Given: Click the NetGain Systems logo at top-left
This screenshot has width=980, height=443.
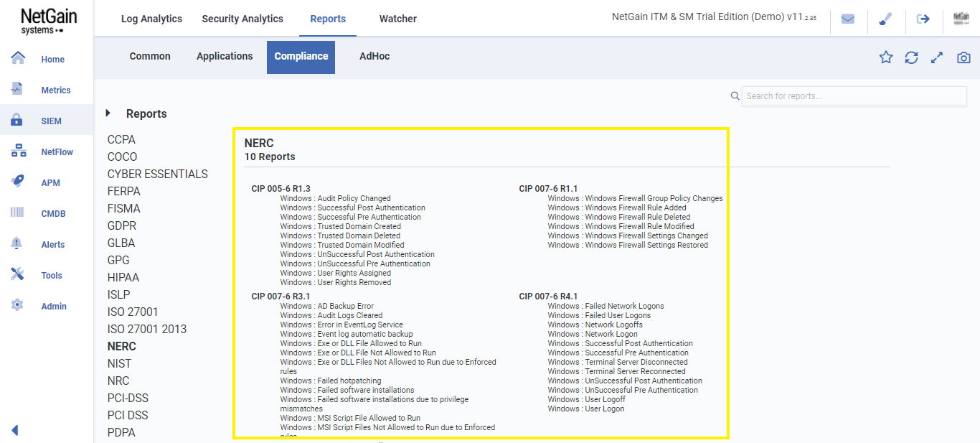Looking at the screenshot, I should [48, 21].
